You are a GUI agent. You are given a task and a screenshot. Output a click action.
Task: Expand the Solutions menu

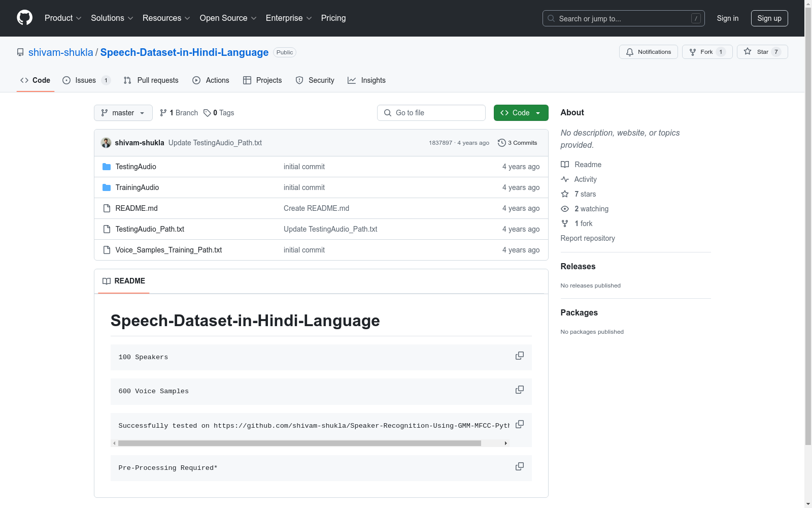[112, 18]
